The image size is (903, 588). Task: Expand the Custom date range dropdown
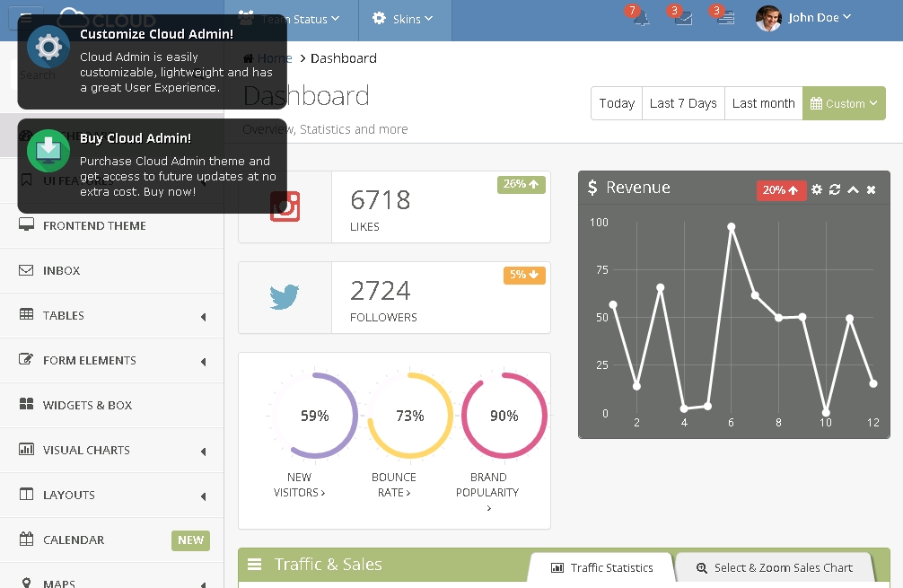844,103
